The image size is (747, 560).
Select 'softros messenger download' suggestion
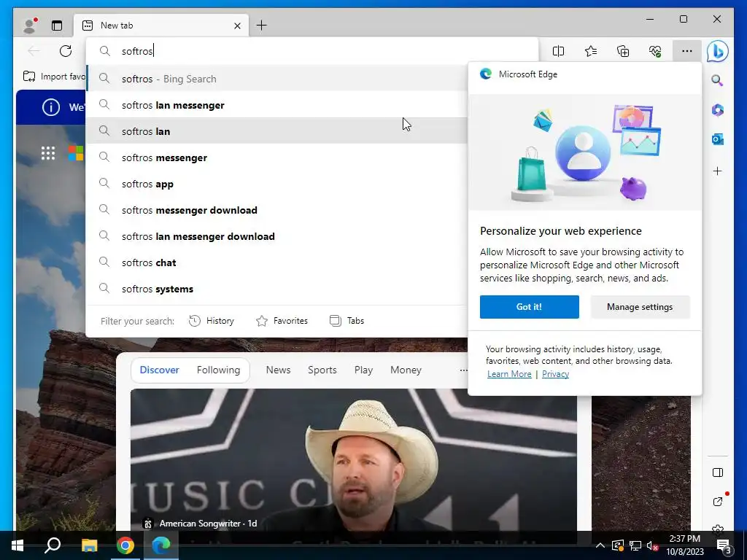(276, 210)
